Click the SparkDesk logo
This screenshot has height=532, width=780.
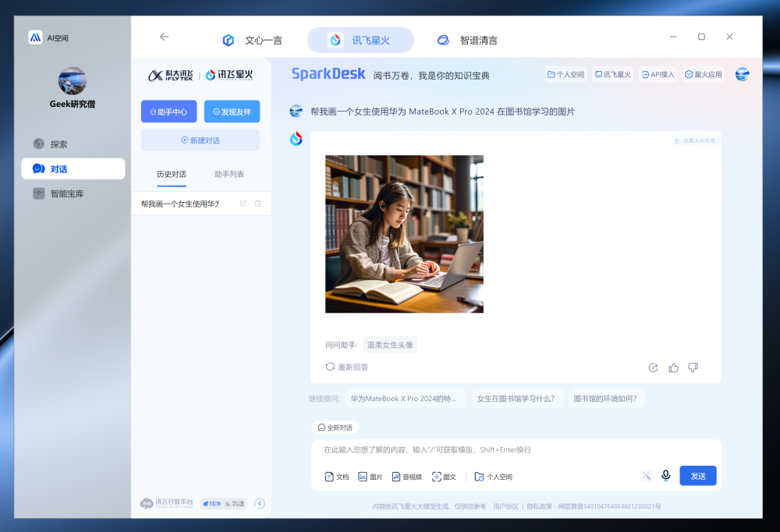point(328,74)
